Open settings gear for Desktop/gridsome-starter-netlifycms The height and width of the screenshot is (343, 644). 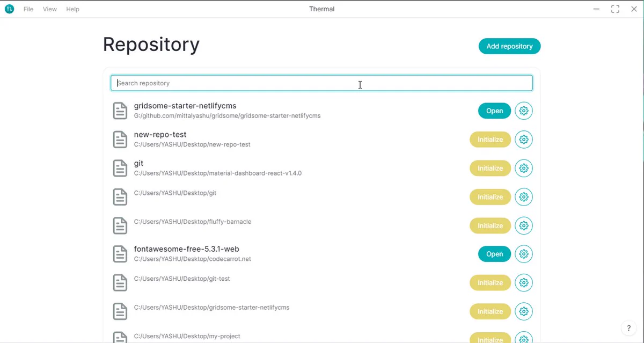coord(524,311)
